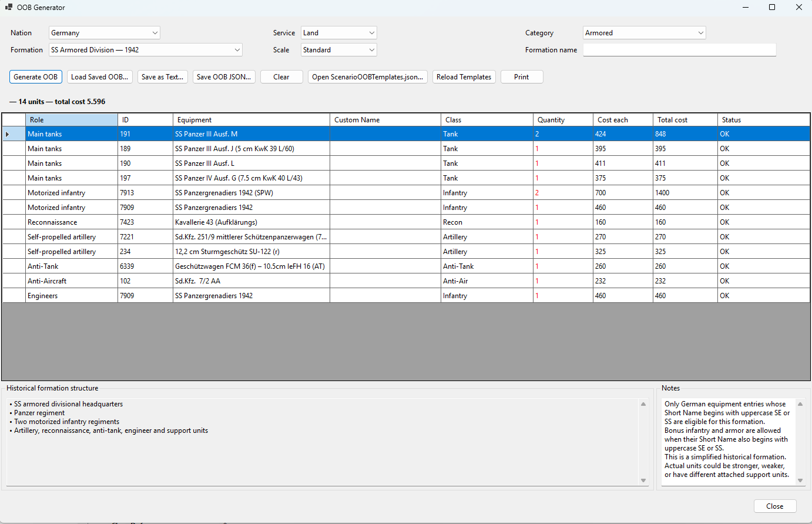Viewport: 812px width, 524px height.
Task: Select the Reconnaissance Kavallerie 43 row
Action: click(x=406, y=222)
